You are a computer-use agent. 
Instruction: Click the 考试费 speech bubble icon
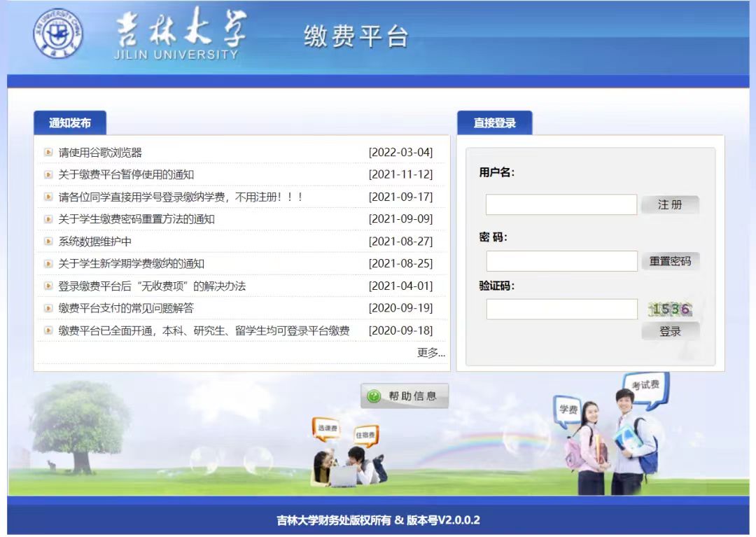[x=645, y=386]
